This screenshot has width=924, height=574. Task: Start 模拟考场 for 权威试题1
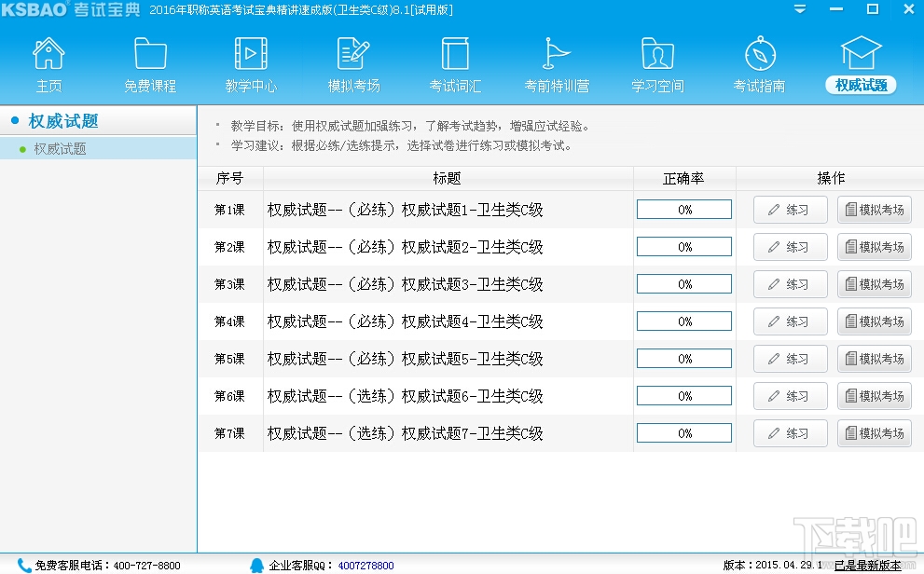pyautogui.click(x=875, y=210)
